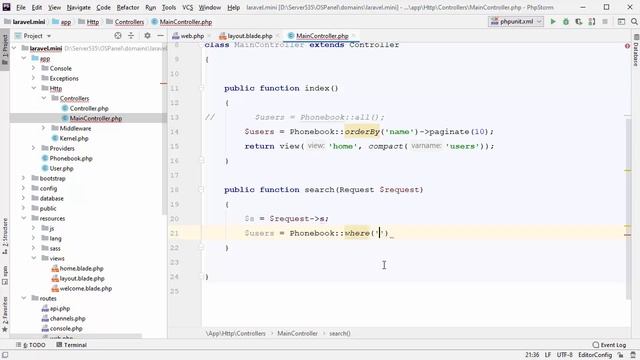
Task: Click the editor vertical scrollbar
Action: (628, 208)
